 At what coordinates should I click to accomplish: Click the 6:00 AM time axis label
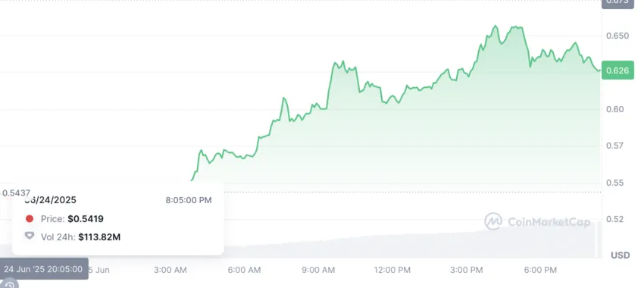coord(244,270)
